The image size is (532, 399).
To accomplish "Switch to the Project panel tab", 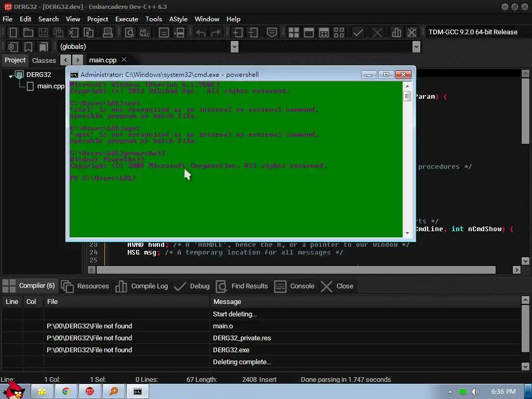I will coord(15,60).
